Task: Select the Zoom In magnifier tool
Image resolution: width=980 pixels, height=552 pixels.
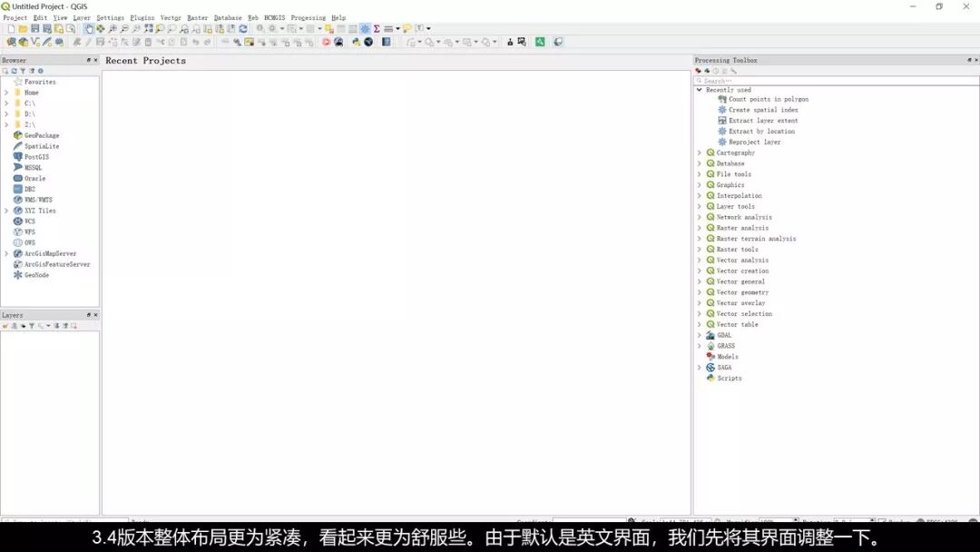Action: coord(113,29)
